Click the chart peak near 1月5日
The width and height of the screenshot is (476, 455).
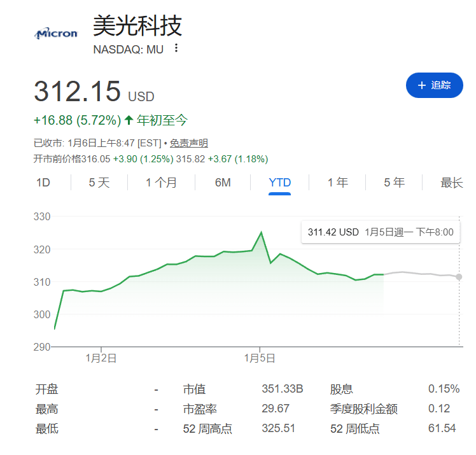tap(261, 232)
